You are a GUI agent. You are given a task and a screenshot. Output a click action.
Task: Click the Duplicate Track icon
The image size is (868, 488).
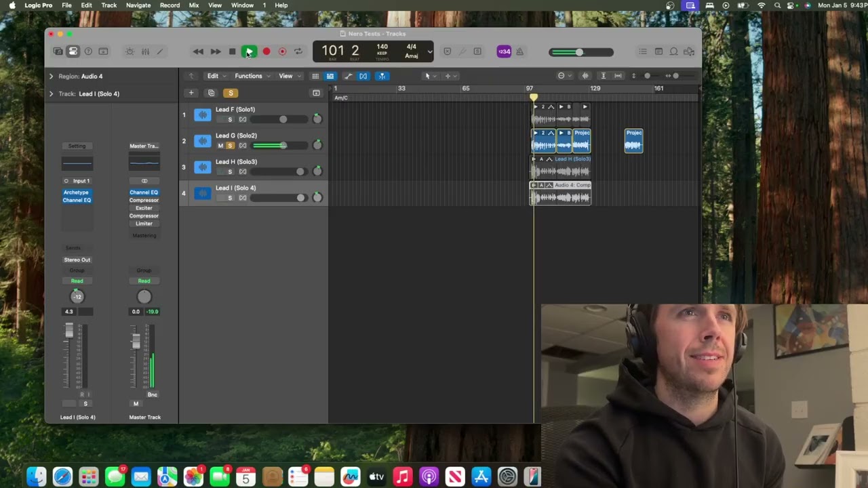tap(211, 93)
